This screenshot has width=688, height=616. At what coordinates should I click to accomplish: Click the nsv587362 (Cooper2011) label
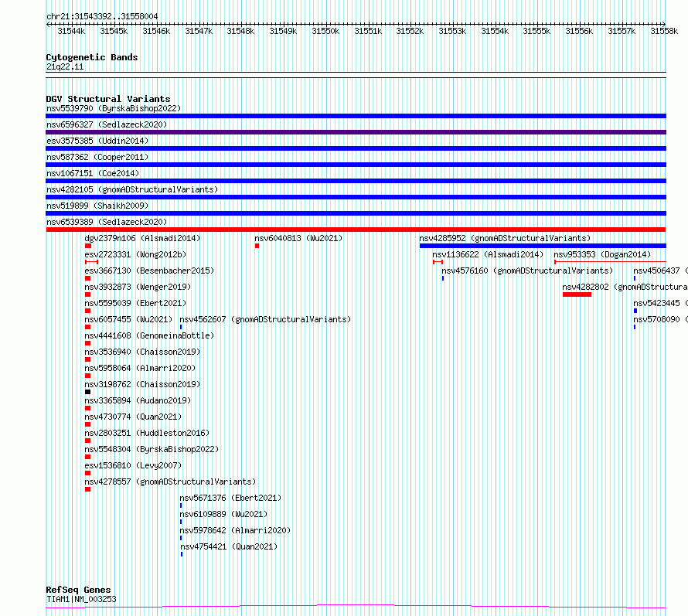point(97,157)
